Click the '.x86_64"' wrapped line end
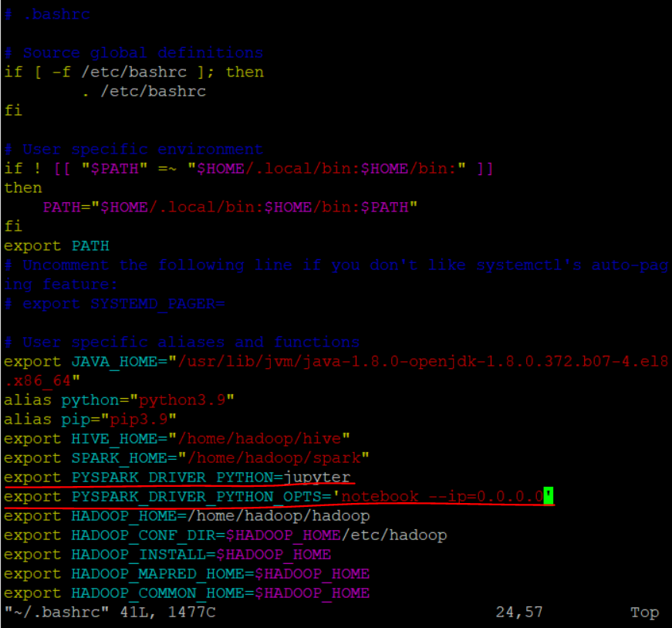 (x=42, y=381)
